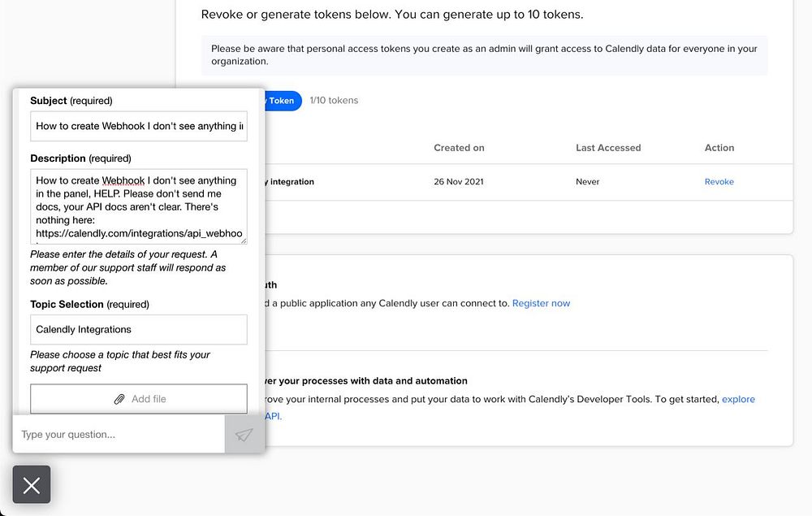The image size is (812, 516).
Task: Click the paperclip Add file button
Action: pyautogui.click(x=139, y=399)
